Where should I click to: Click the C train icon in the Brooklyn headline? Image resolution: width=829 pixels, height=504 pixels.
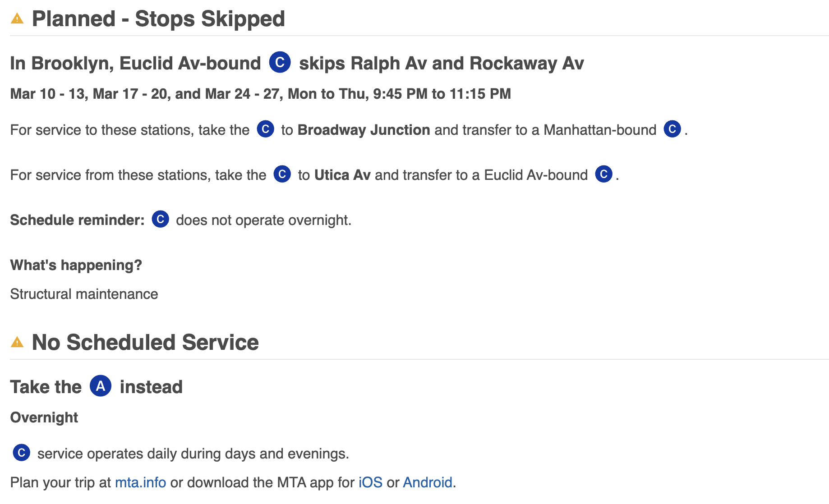tap(280, 62)
